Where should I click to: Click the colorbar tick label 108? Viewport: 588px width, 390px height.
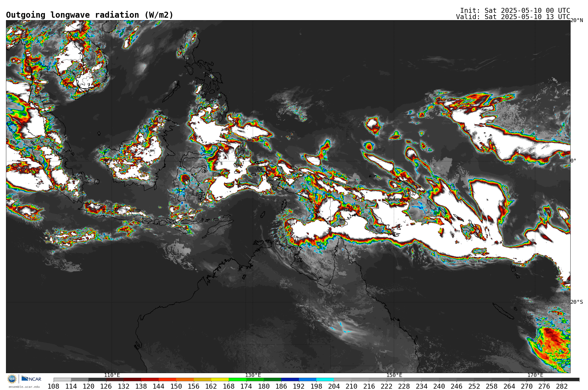[53, 386]
